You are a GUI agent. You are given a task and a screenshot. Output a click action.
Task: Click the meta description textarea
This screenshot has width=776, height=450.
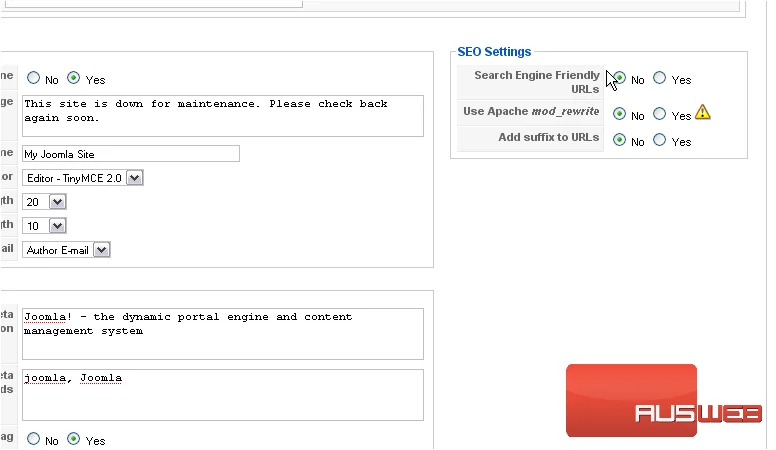point(223,334)
